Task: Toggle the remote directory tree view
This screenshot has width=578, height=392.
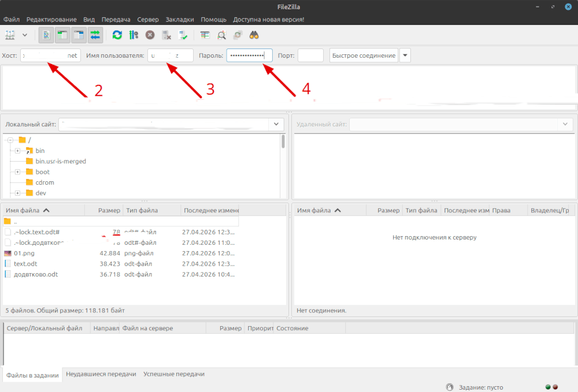Action: pyautogui.click(x=79, y=35)
